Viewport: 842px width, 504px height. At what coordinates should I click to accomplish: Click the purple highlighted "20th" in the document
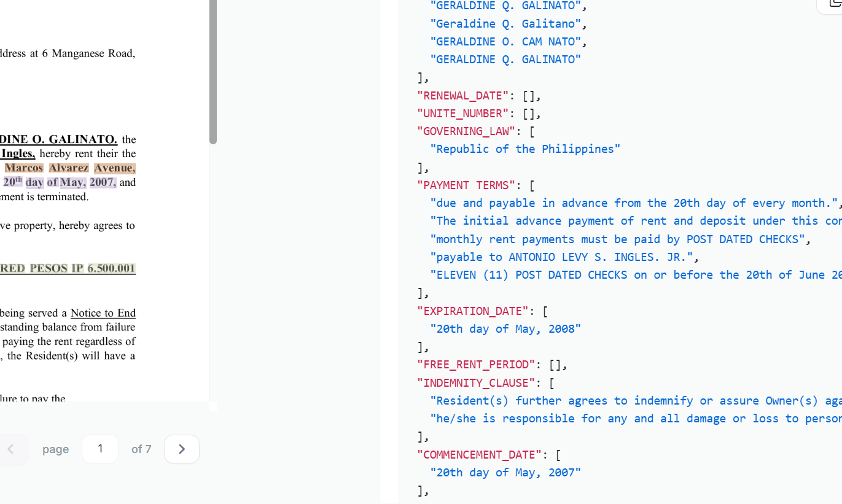coord(12,182)
